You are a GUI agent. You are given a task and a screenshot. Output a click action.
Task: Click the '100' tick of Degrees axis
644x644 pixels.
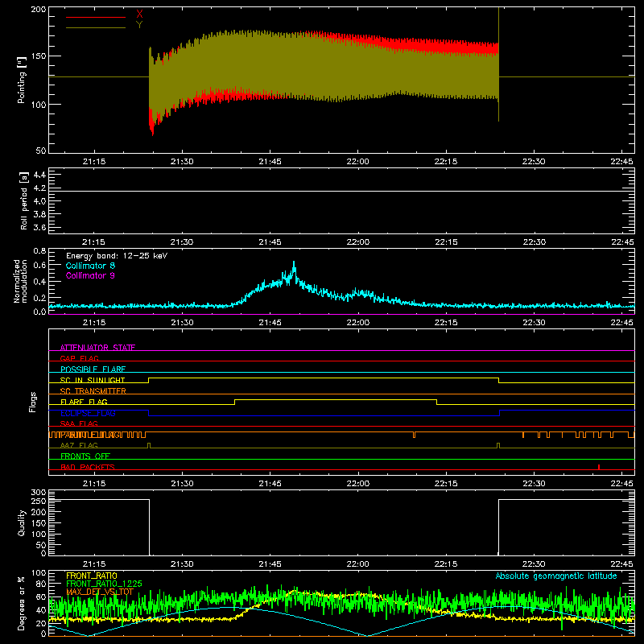click(x=39, y=573)
